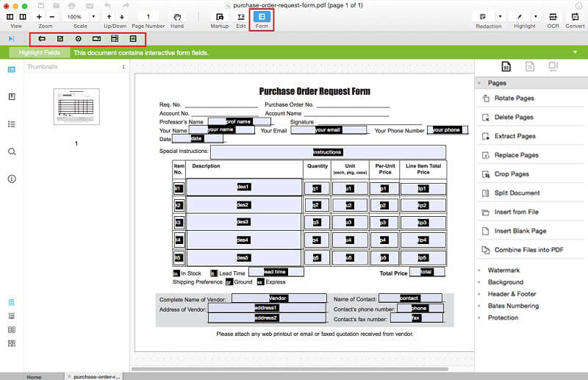
Task: Switch to the purchase-order-r... document tab
Action: coord(97,376)
